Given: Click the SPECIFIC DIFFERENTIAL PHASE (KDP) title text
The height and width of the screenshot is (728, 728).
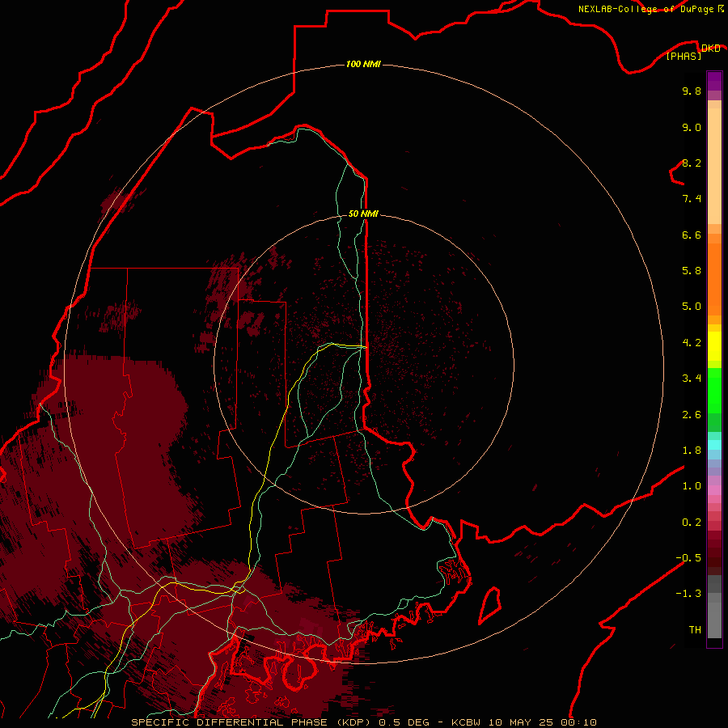Looking at the screenshot, I should pyautogui.click(x=253, y=722).
